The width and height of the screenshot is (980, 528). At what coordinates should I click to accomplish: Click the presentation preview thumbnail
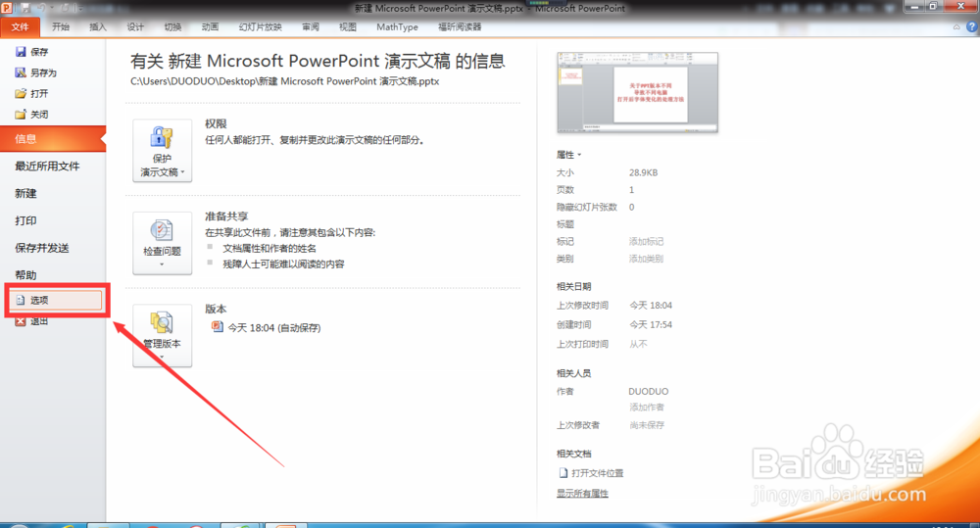(638, 92)
